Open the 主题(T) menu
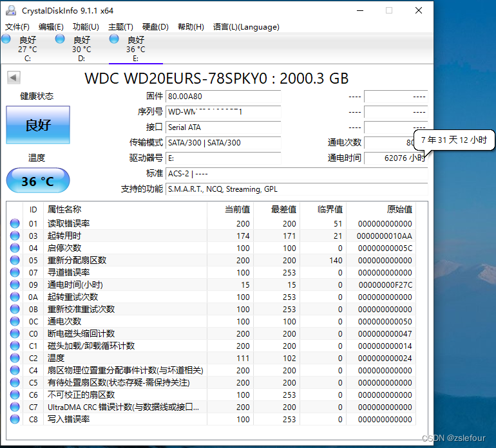Screen dimensions: 496x448 [x=120, y=27]
